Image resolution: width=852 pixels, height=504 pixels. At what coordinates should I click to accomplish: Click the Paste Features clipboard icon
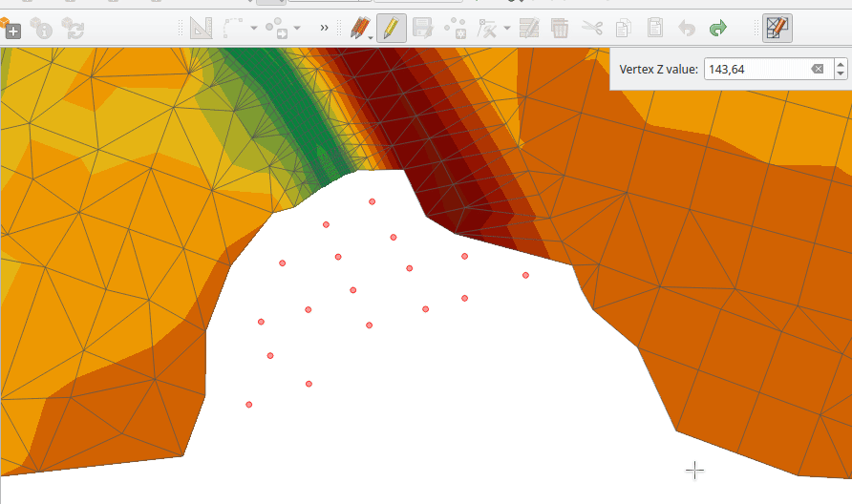[655, 29]
